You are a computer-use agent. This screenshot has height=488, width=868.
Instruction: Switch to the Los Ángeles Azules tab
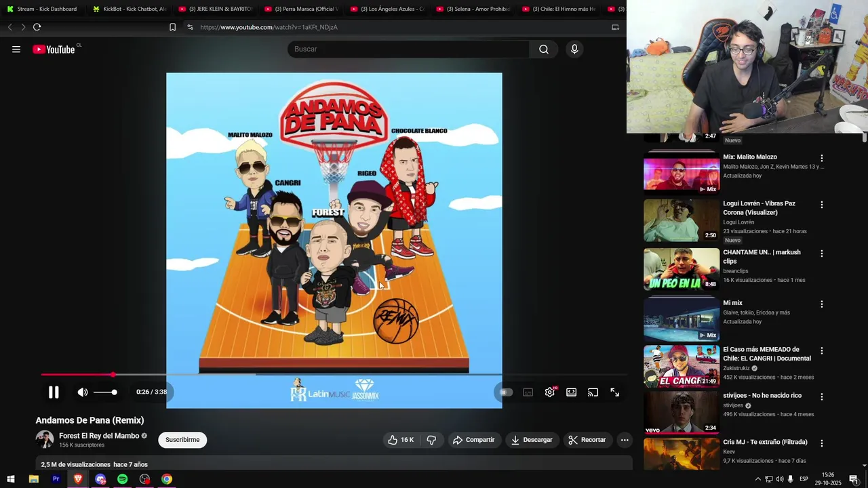387,9
